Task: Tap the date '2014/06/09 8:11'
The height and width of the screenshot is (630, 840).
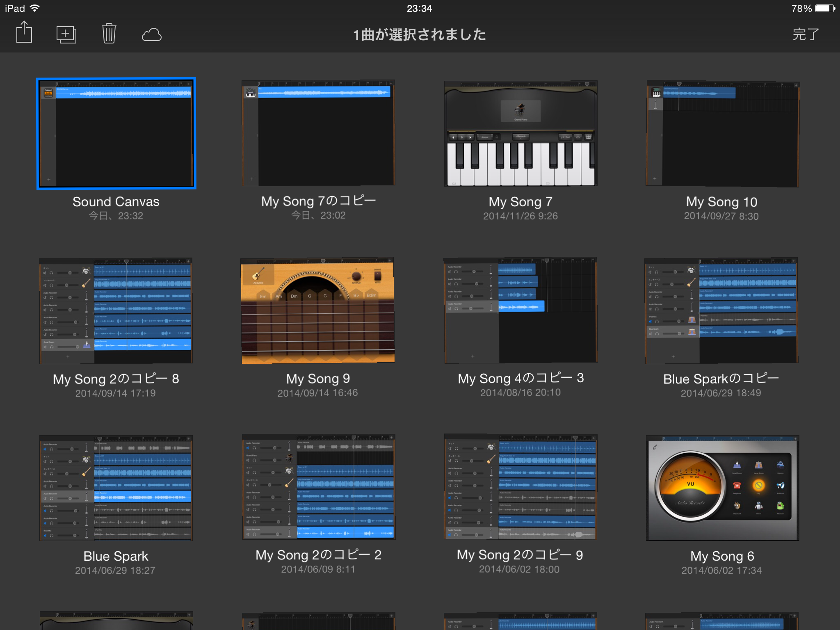Action: pyautogui.click(x=318, y=569)
